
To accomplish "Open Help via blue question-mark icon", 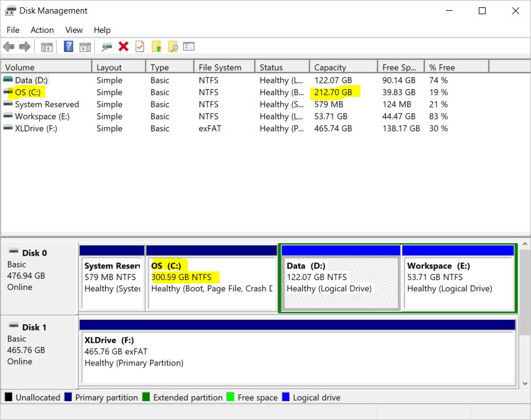I will 69,46.
